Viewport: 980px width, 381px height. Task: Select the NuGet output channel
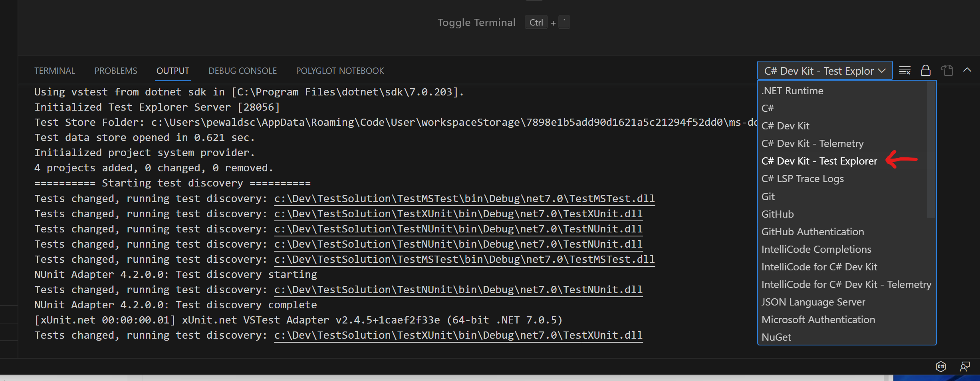click(776, 337)
